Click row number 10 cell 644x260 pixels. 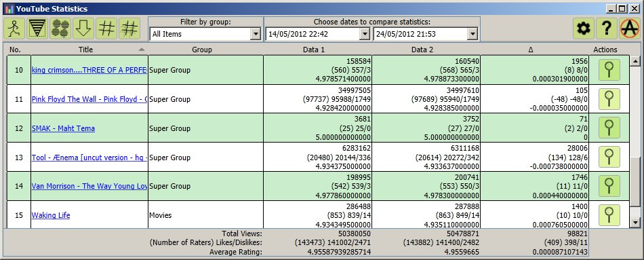[19, 70]
